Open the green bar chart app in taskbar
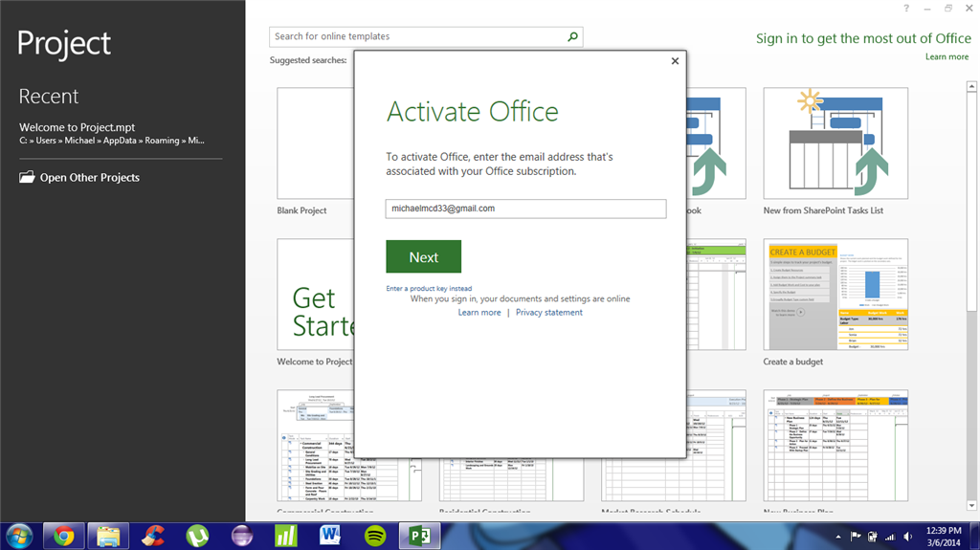The width and height of the screenshot is (980, 550). pos(285,537)
